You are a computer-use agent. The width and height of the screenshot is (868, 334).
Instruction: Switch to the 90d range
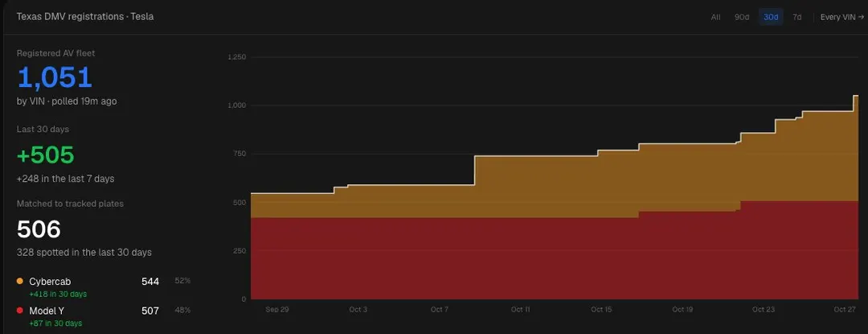(x=742, y=17)
